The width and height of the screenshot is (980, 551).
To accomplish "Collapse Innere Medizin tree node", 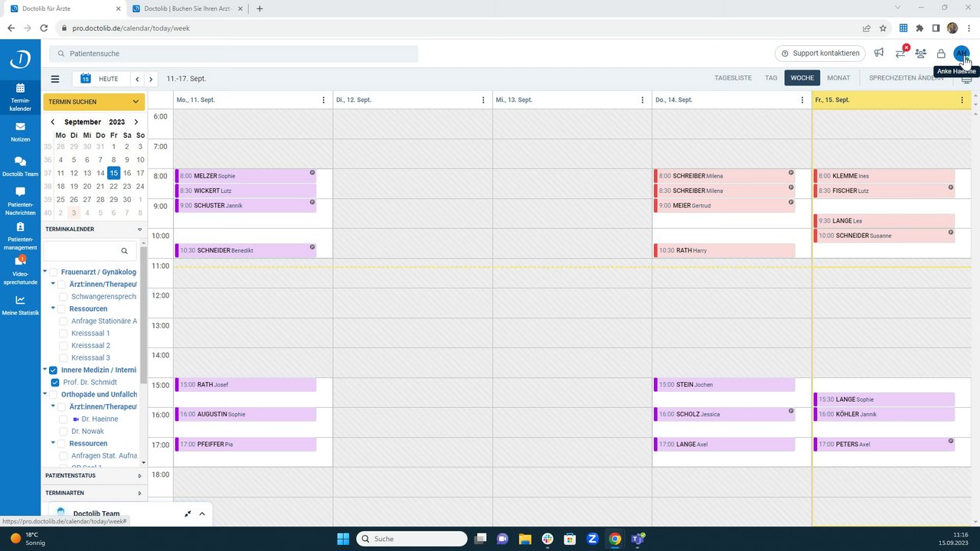I will click(45, 370).
